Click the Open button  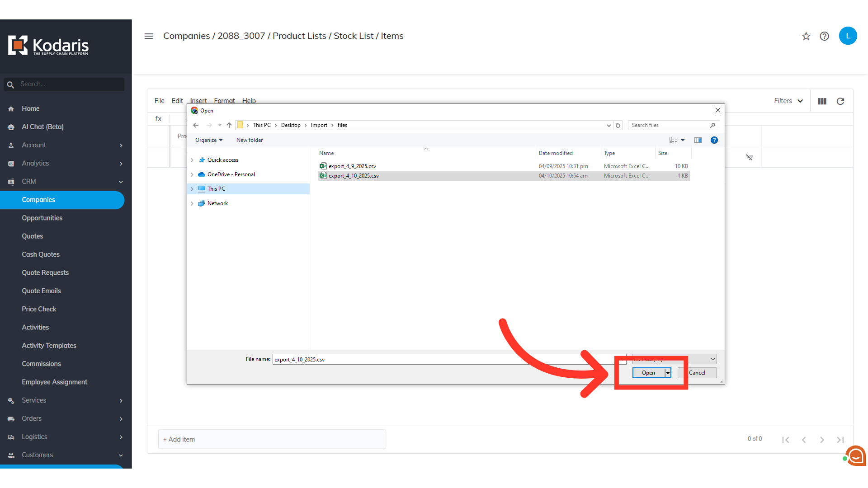pos(648,373)
